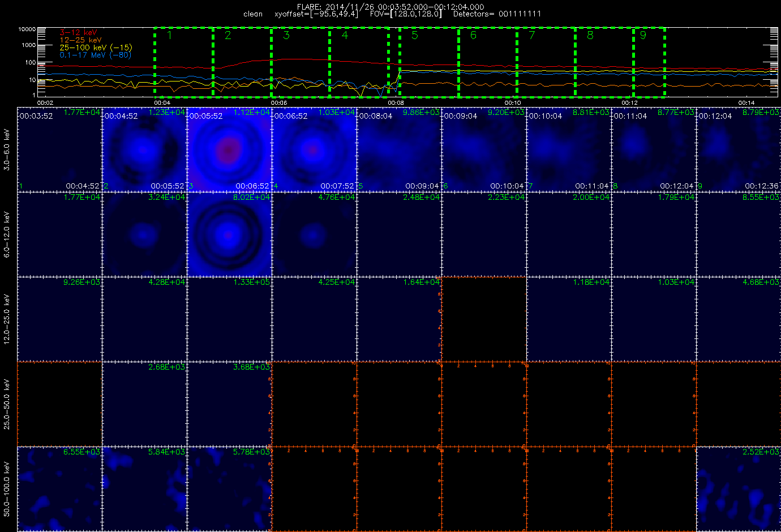Select the '00:08:04' start time label

[375, 116]
